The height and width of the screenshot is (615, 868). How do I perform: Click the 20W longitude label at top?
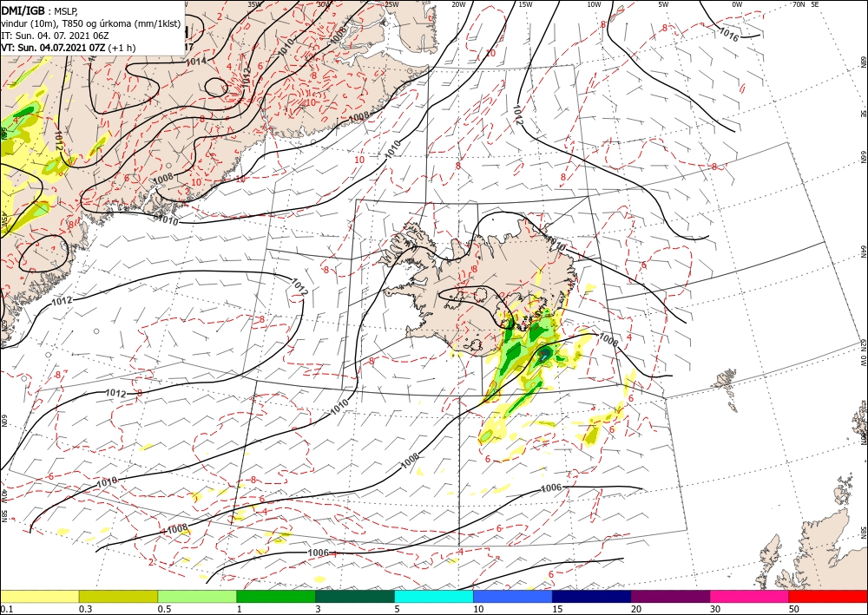tap(458, 4)
